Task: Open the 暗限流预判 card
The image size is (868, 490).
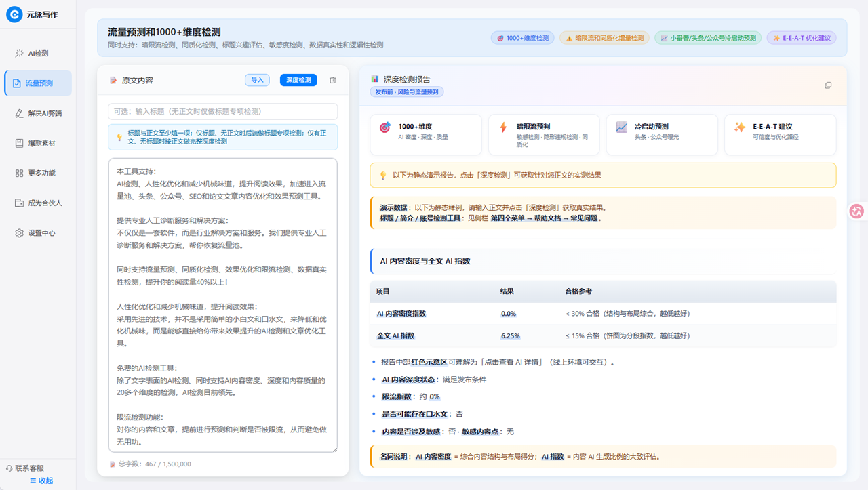Action: point(544,134)
